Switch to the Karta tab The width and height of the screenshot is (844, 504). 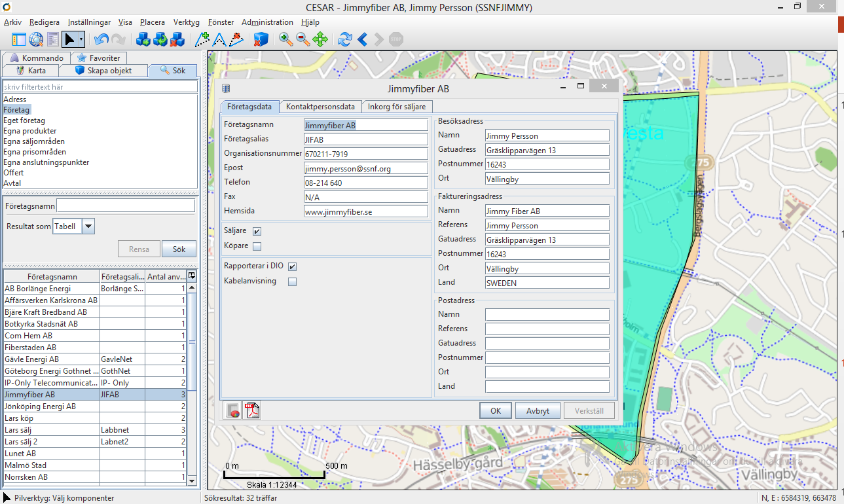31,70
